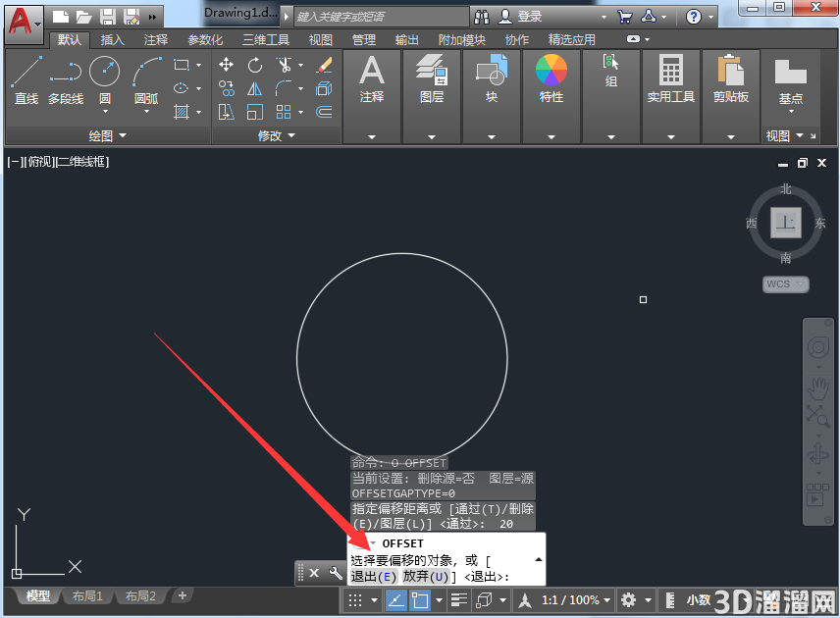Toggle the grid display dots icon
Image resolution: width=840 pixels, height=618 pixels.
click(x=355, y=600)
